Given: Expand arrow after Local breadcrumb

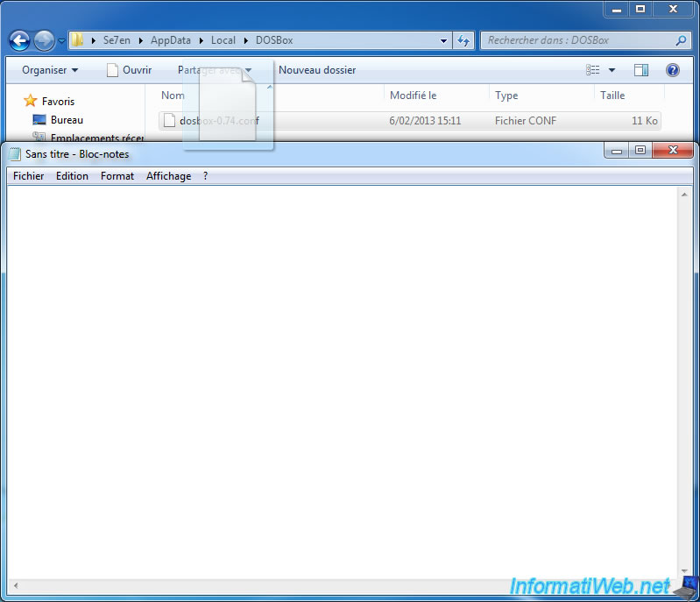Looking at the screenshot, I should [245, 40].
